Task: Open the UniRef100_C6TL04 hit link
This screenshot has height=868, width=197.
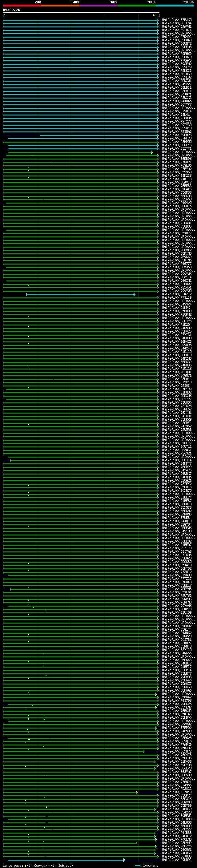Action: coord(176,23)
